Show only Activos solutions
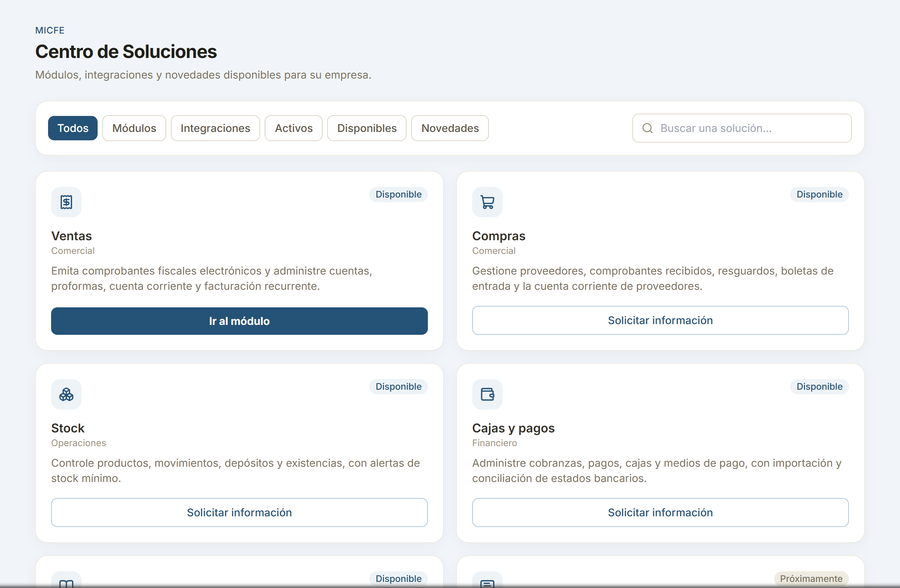 click(294, 128)
